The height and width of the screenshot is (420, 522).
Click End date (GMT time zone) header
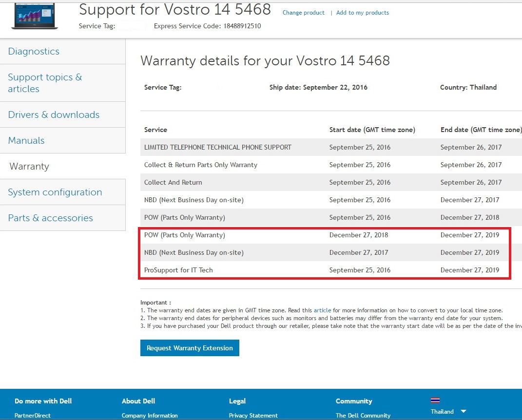tap(481, 130)
